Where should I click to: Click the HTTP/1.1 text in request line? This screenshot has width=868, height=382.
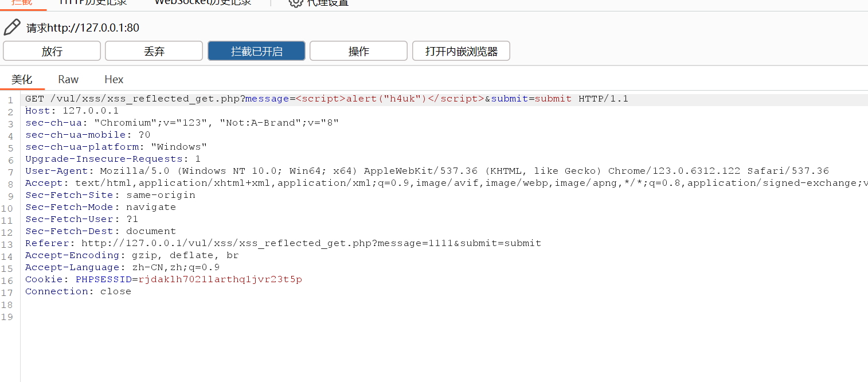click(x=603, y=99)
